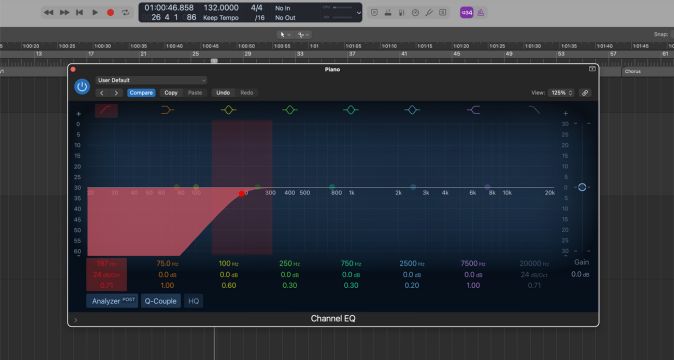The height and width of the screenshot is (360, 674).
Task: Click the 100 Hz frequency value
Action: (x=228, y=263)
